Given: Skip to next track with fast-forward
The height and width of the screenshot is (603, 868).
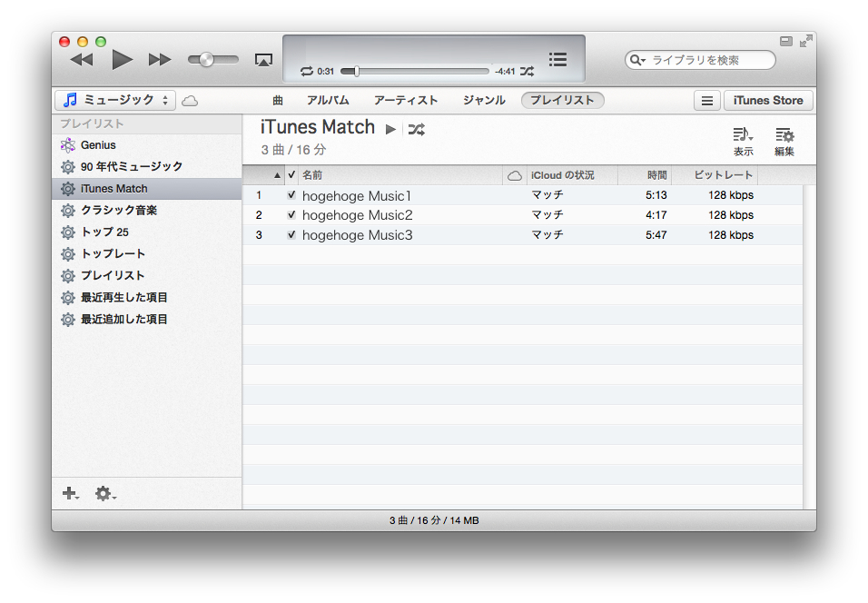Looking at the screenshot, I should (160, 60).
